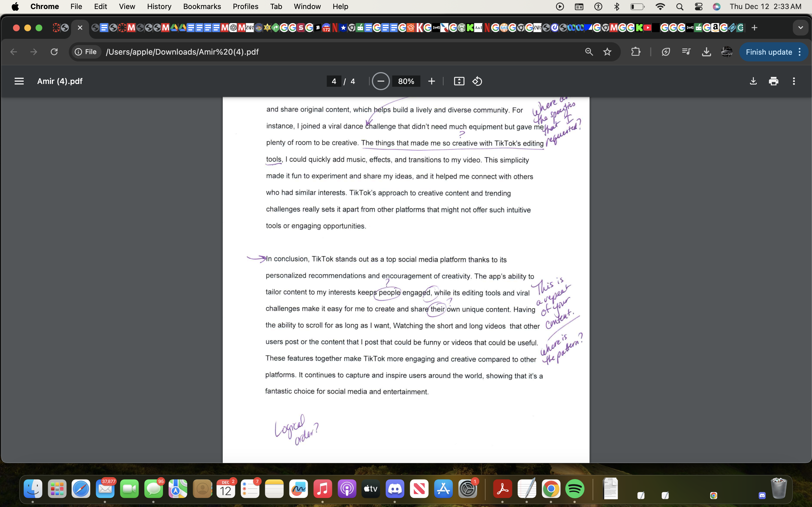Open the History menu
The height and width of the screenshot is (507, 812).
point(159,6)
